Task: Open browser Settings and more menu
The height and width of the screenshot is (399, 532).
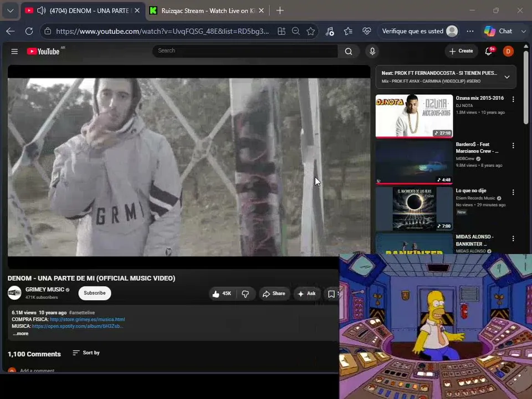Action: [470, 31]
